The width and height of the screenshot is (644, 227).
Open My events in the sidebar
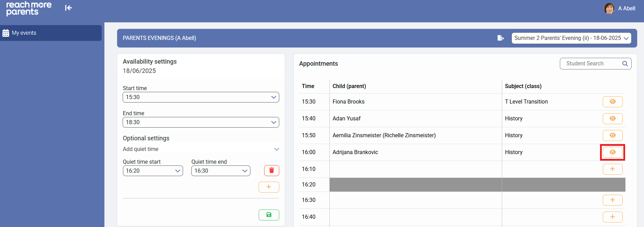[x=24, y=33]
